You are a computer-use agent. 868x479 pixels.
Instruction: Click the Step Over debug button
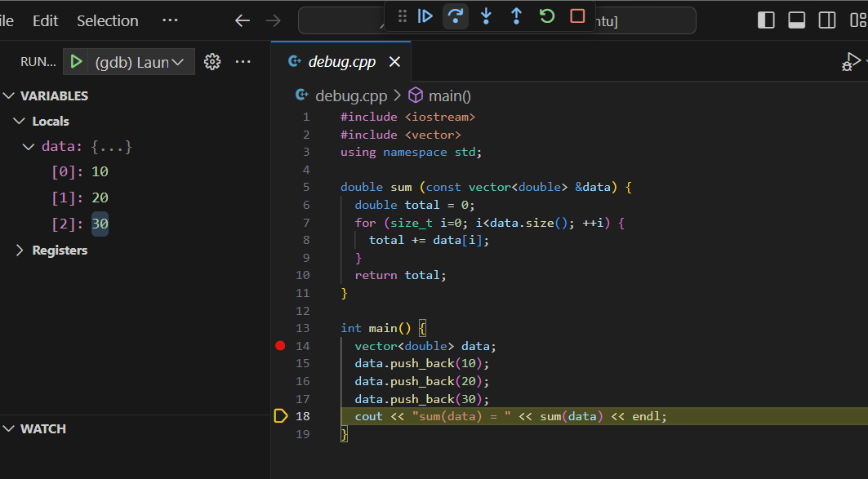[x=456, y=16]
